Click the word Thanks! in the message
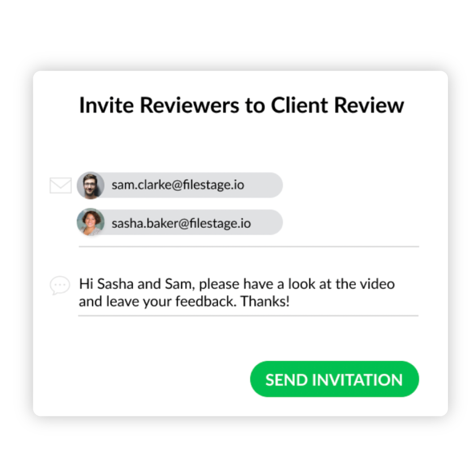The image size is (476, 468). [x=264, y=302]
